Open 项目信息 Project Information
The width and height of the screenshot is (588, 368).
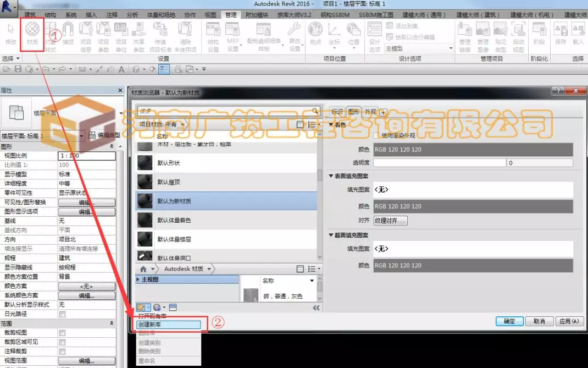(x=86, y=37)
